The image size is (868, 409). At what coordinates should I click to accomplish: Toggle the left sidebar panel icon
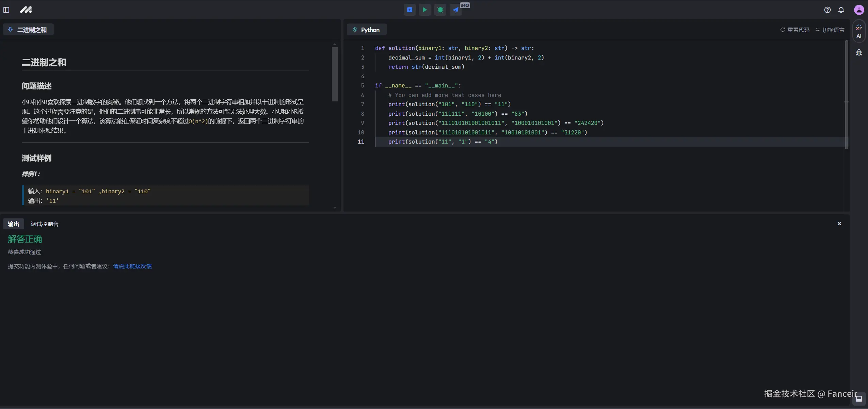(x=6, y=10)
